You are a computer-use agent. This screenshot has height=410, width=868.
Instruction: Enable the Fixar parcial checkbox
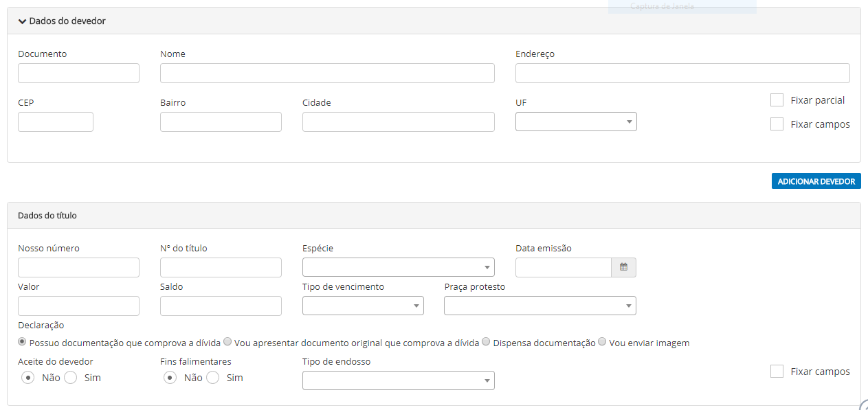point(777,100)
